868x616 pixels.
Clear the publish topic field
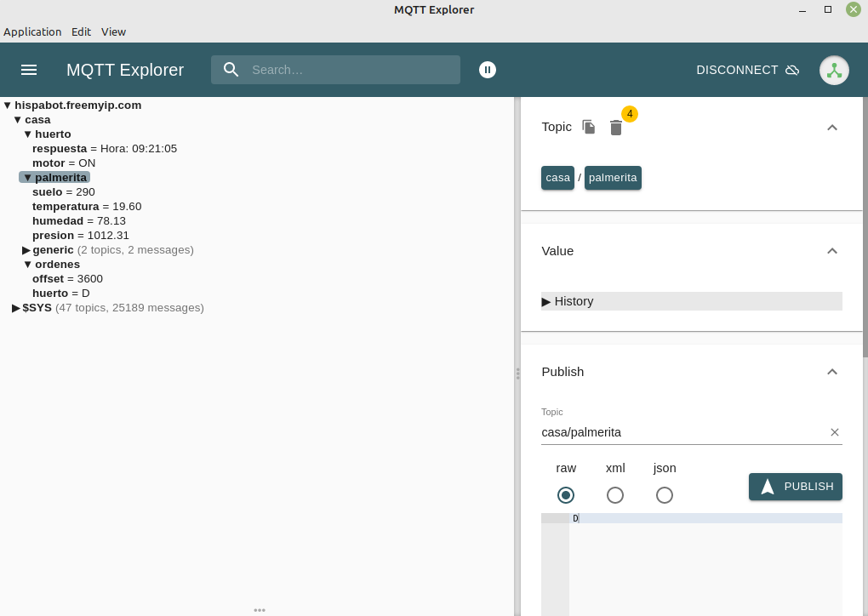pos(835,432)
